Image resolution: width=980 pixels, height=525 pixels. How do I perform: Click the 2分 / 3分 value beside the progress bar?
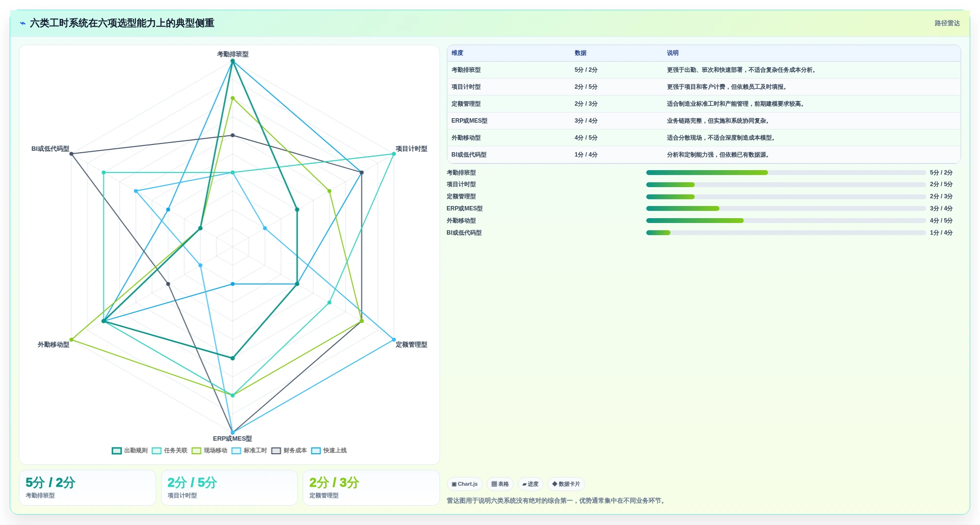pos(941,196)
